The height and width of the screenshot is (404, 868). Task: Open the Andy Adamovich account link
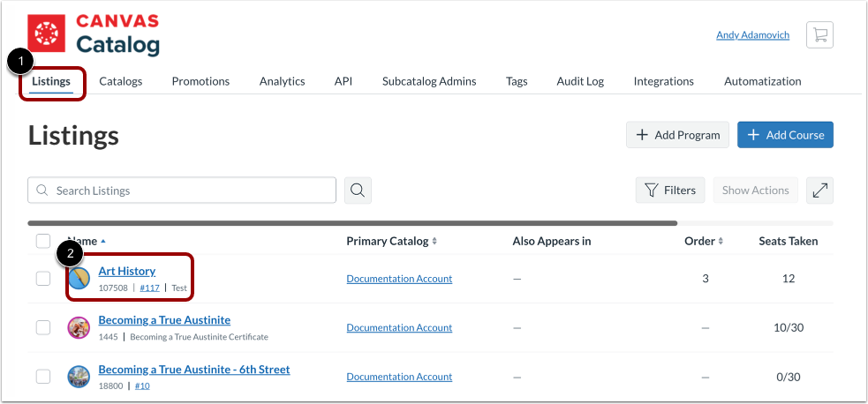tap(753, 34)
